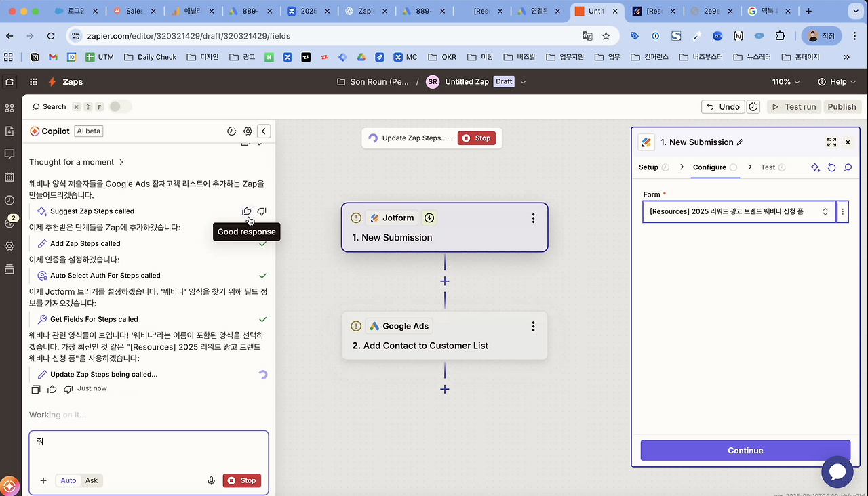Open the sidebar apps overview icon
The height and width of the screenshot is (496, 868).
click(9, 108)
